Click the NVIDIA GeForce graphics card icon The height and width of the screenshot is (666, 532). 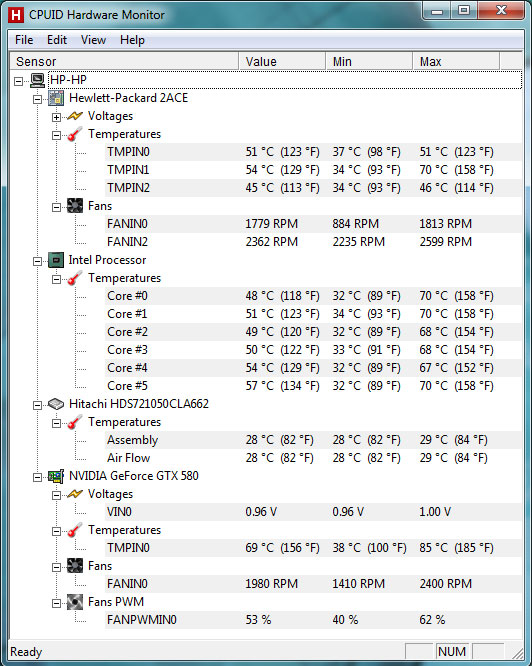pos(56,476)
